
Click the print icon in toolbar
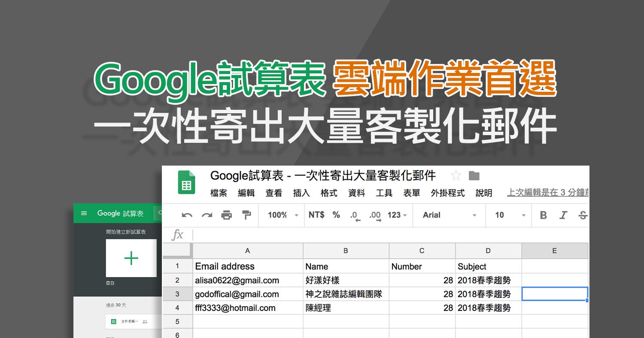pyautogui.click(x=227, y=215)
